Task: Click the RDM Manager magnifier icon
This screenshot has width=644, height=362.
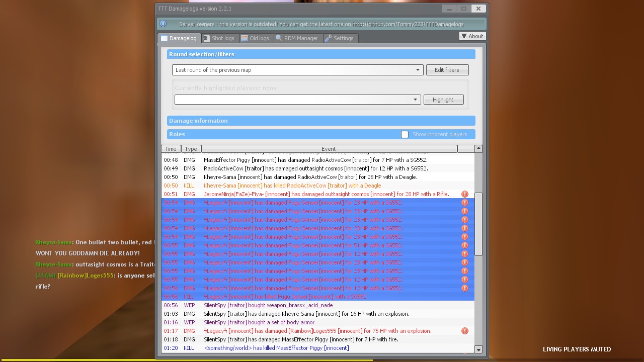Action: click(x=279, y=38)
